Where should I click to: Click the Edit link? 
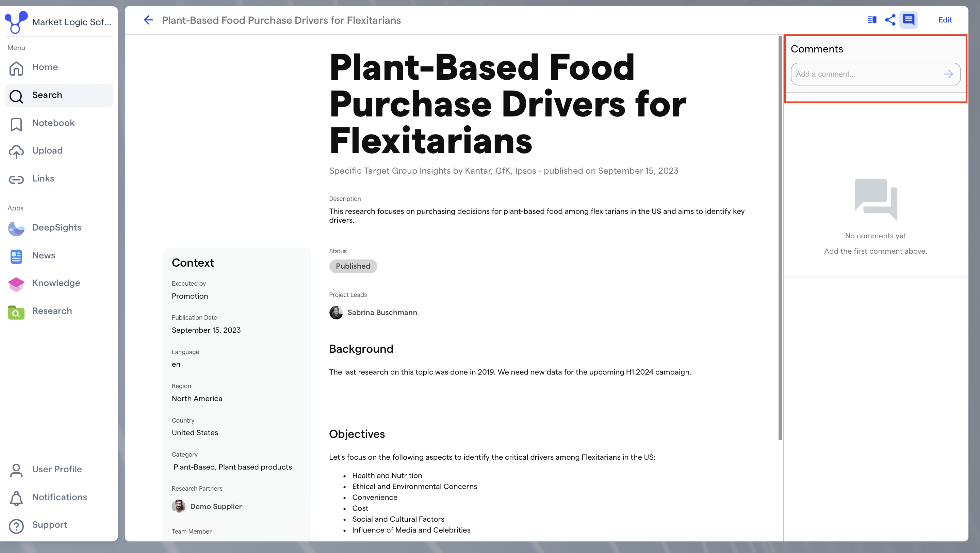point(945,20)
